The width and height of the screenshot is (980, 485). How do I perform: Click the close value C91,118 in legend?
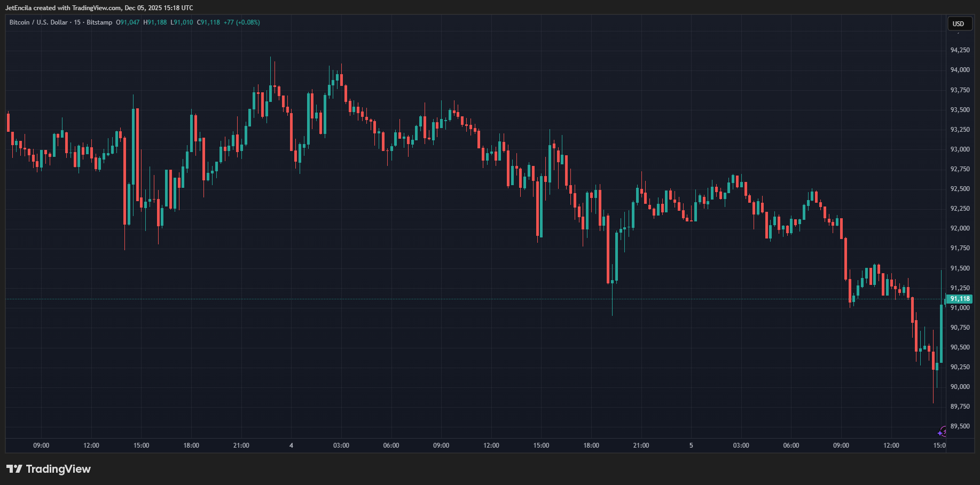(x=209, y=22)
